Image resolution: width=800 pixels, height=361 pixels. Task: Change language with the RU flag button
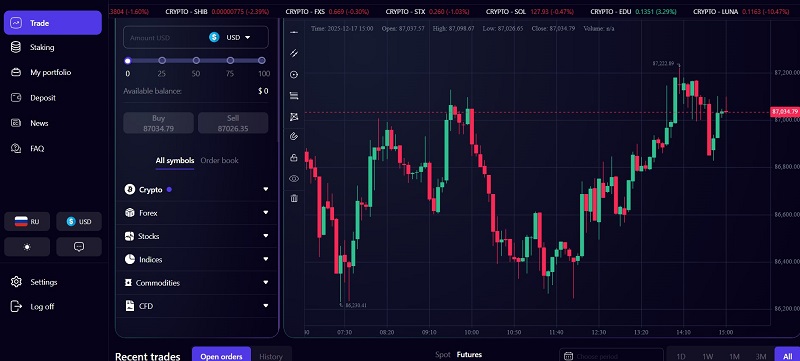point(27,221)
